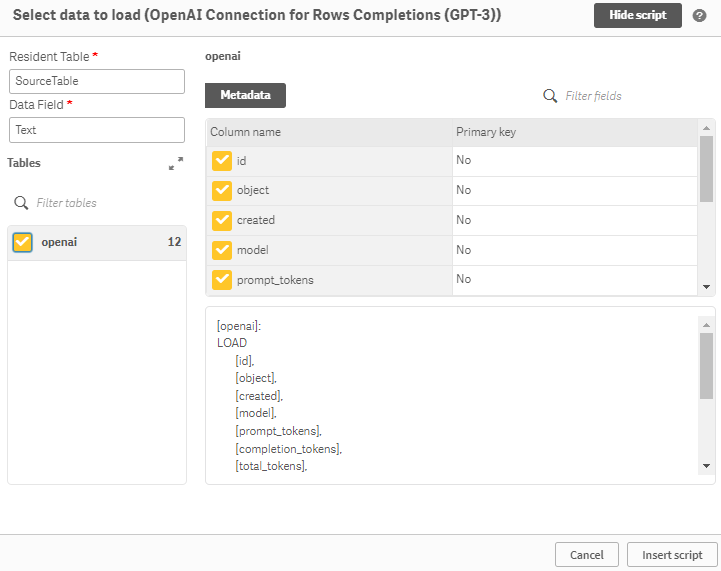The width and height of the screenshot is (721, 571).
Task: Toggle the created field checkbox
Action: coord(222,220)
